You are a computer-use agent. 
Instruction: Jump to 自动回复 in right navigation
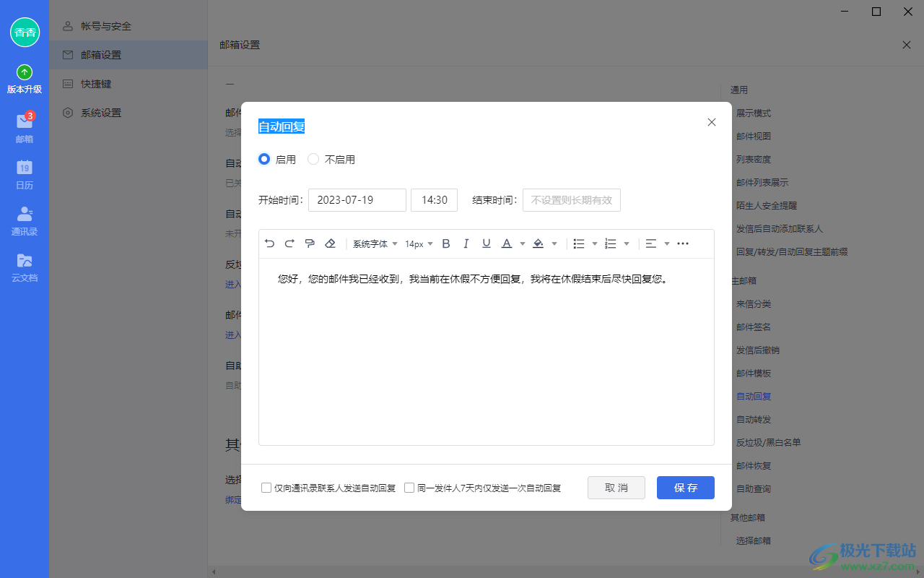pos(754,397)
